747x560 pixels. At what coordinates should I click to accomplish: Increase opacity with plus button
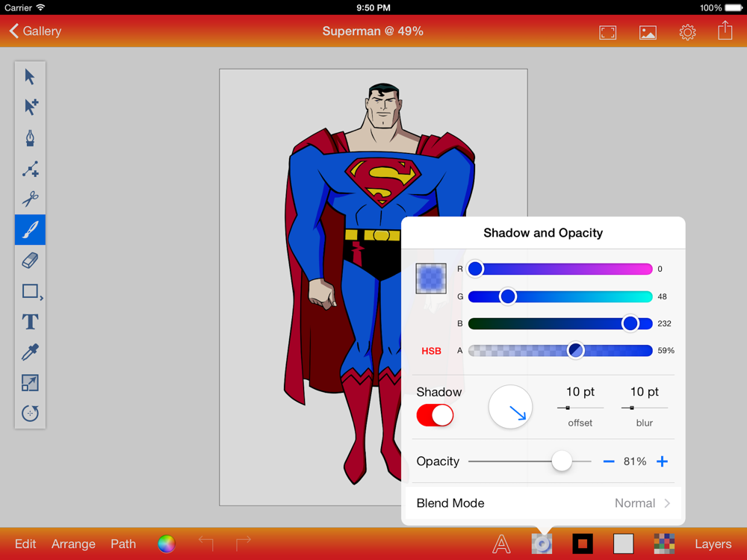pyautogui.click(x=662, y=461)
